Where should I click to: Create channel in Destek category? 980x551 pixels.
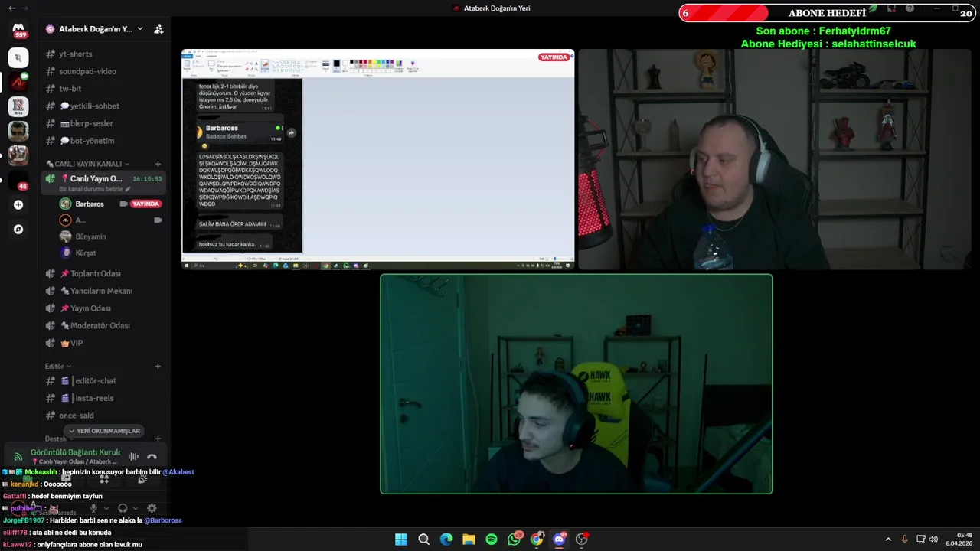coord(158,439)
